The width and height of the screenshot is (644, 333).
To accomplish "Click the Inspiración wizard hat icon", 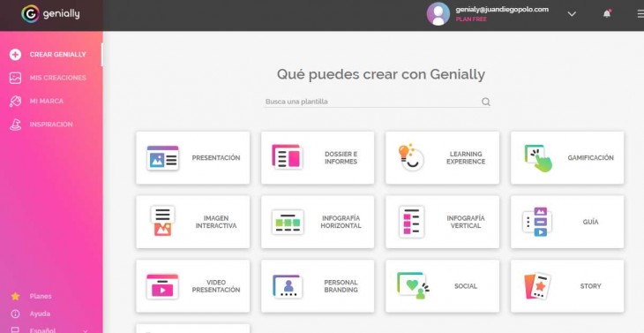I will click(15, 125).
